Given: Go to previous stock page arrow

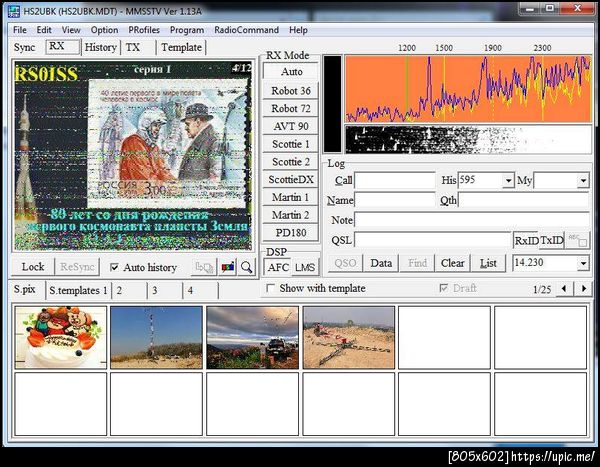Looking at the screenshot, I should pyautogui.click(x=564, y=288).
